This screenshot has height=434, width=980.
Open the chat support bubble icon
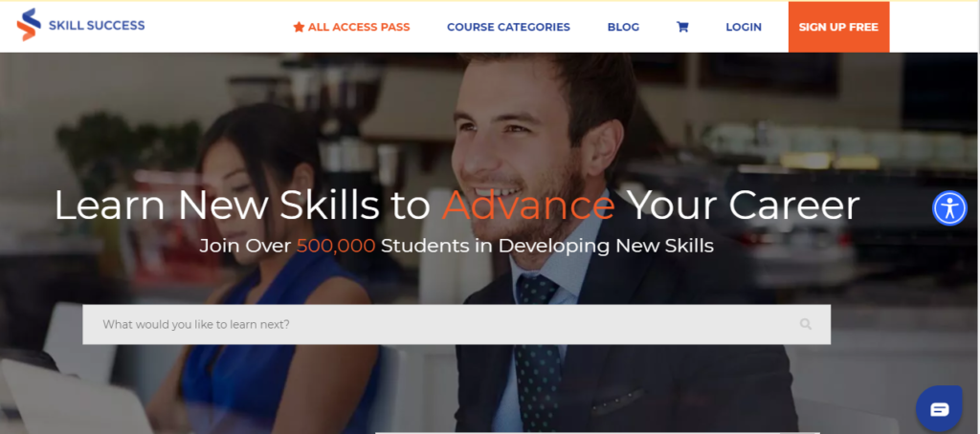coord(939,409)
